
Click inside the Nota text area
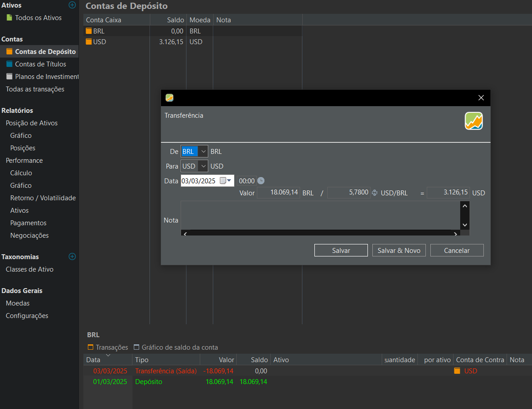point(320,215)
